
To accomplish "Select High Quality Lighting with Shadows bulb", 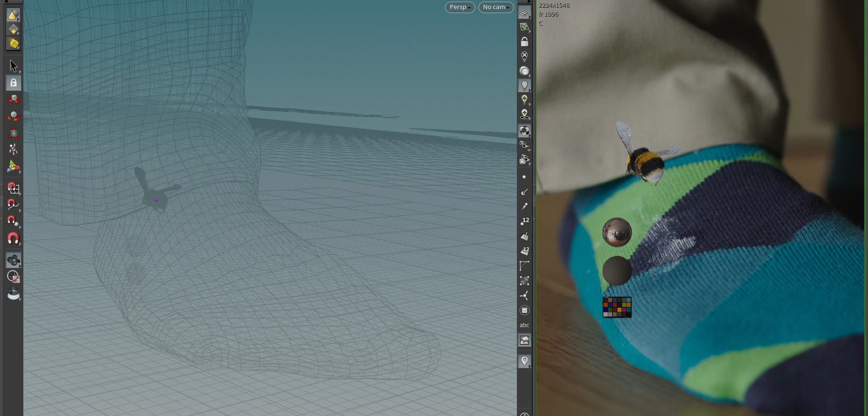I will click(524, 114).
